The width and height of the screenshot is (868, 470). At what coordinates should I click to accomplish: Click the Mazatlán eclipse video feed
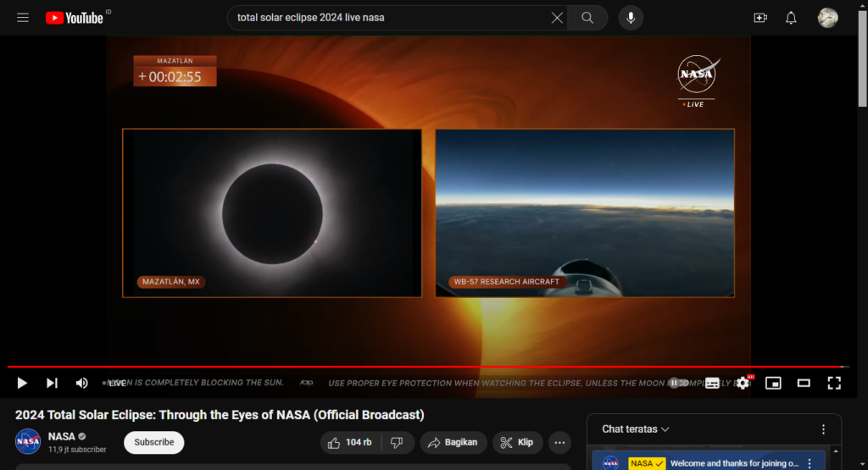click(272, 213)
